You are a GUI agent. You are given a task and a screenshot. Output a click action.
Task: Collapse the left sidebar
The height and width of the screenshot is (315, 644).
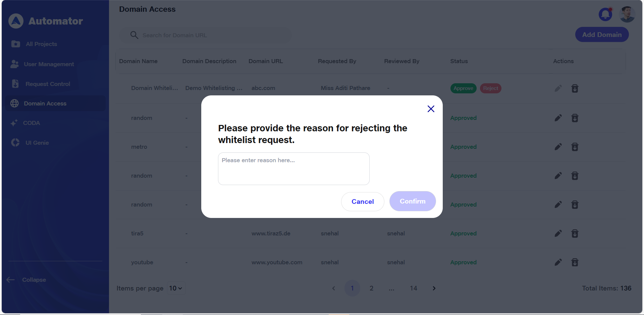click(27, 280)
